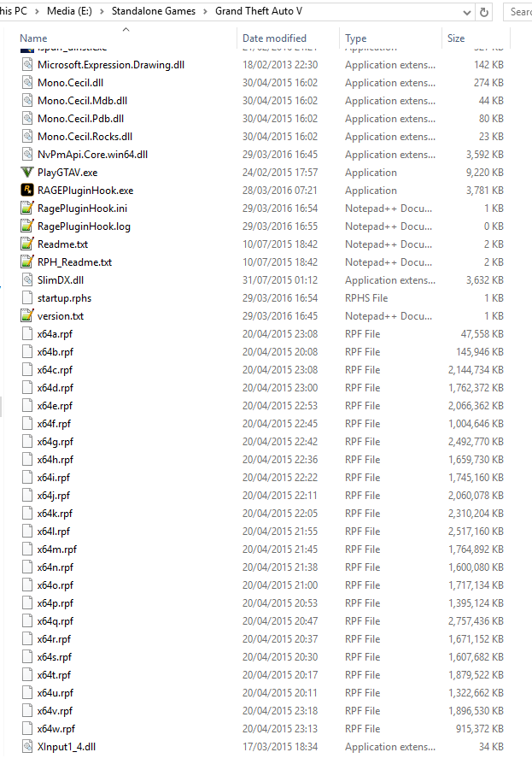Select the file x64l.rpf
Viewport: 532px width, 764px height.
pos(54,531)
